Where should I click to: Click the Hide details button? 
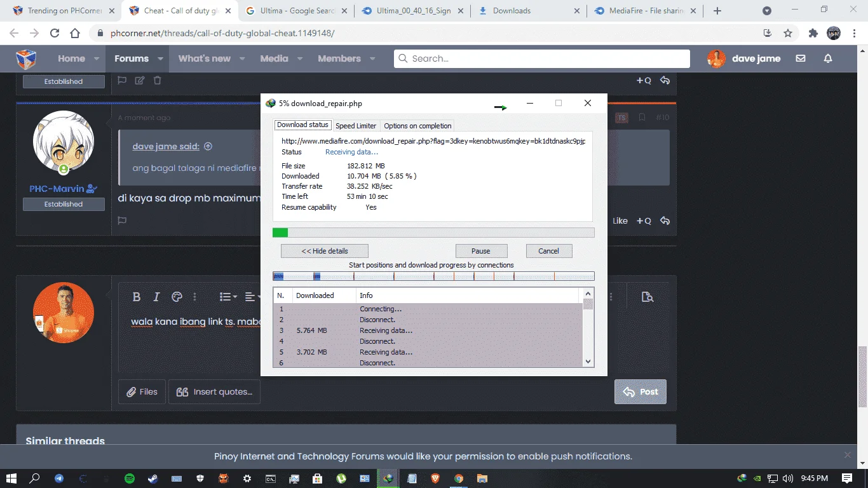pyautogui.click(x=325, y=251)
